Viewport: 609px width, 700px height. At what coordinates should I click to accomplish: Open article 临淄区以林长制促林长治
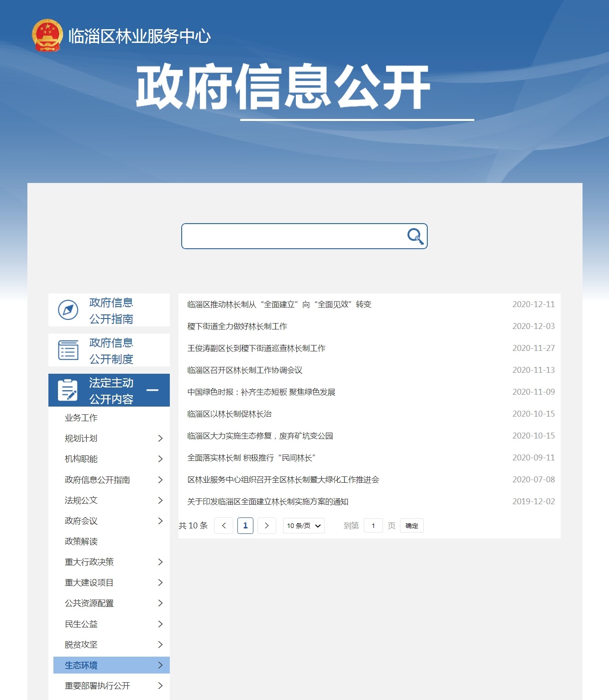click(229, 414)
